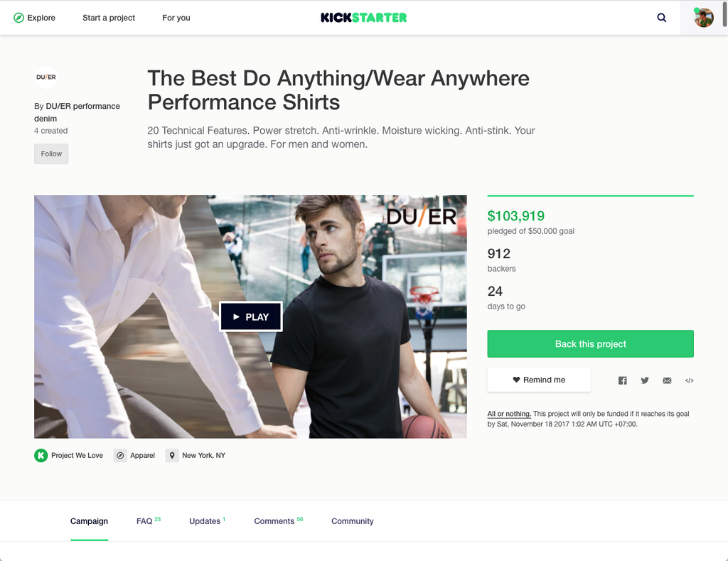This screenshot has height=561, width=728.
Task: Open the Explore menu
Action: pyautogui.click(x=35, y=18)
